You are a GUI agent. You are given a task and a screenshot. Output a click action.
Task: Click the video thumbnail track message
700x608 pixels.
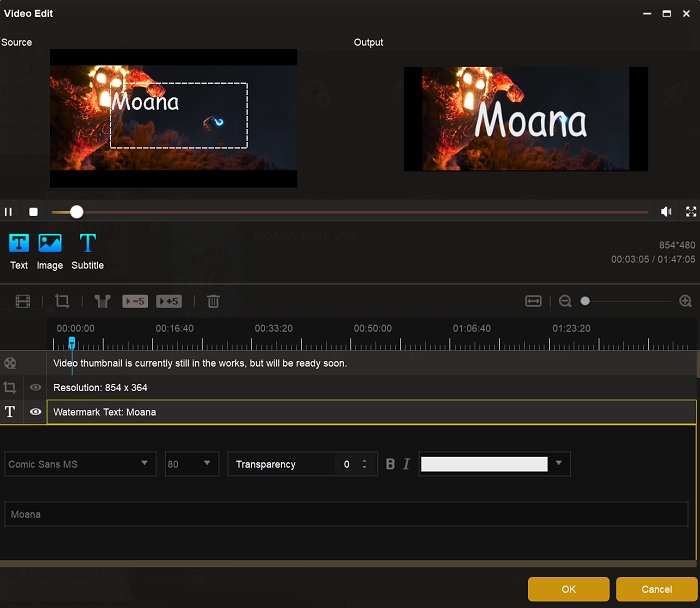pyautogui.click(x=200, y=363)
